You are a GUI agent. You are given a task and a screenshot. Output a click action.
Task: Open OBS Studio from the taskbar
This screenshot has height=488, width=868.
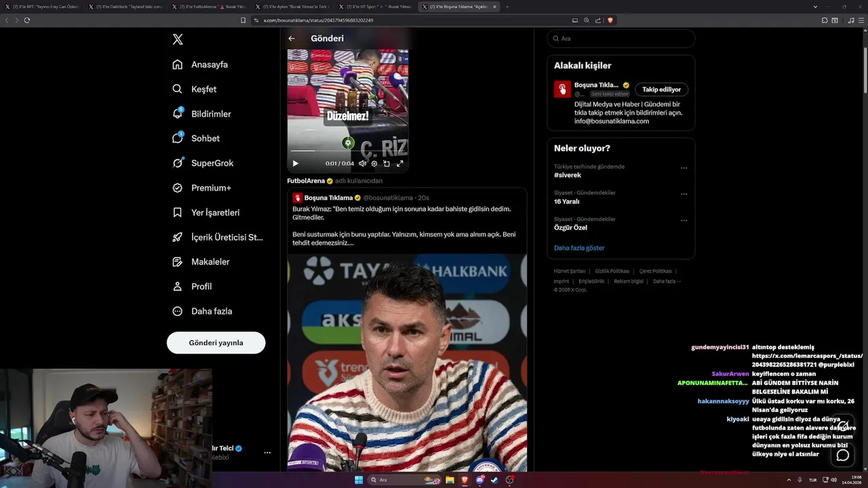[510, 480]
